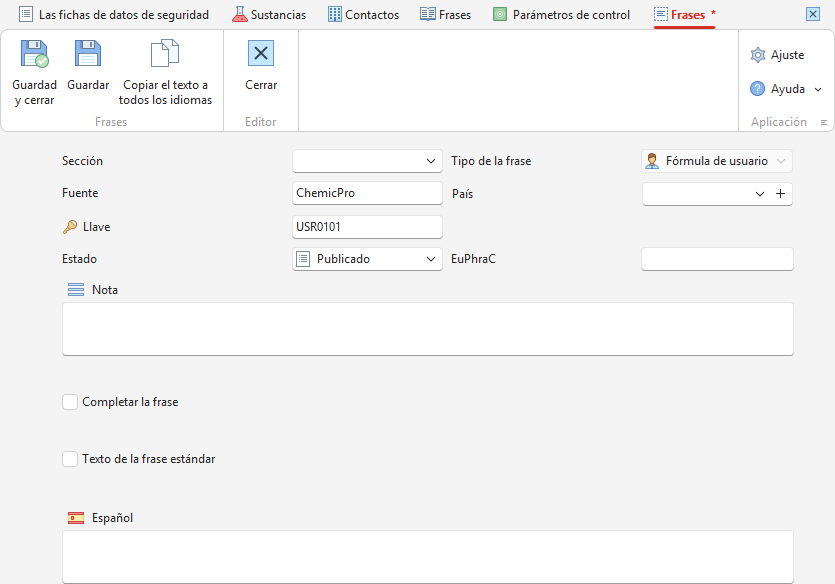The width and height of the screenshot is (835, 584).
Task: Click the ribbon options icon near Aplicación
Action: pos(824,122)
